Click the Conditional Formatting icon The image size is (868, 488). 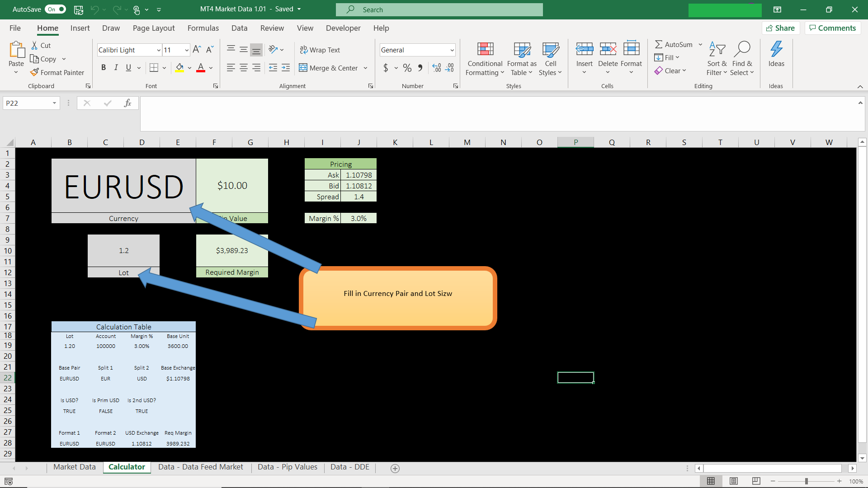485,49
